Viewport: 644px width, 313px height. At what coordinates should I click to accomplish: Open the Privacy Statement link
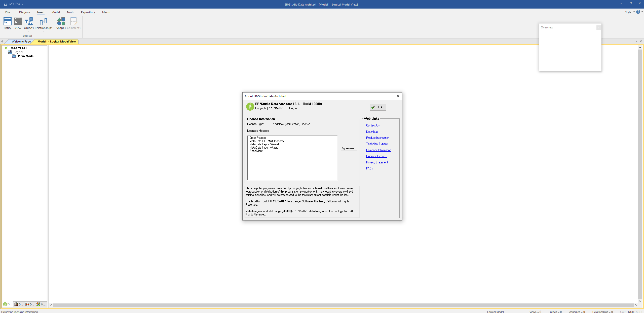click(x=377, y=162)
